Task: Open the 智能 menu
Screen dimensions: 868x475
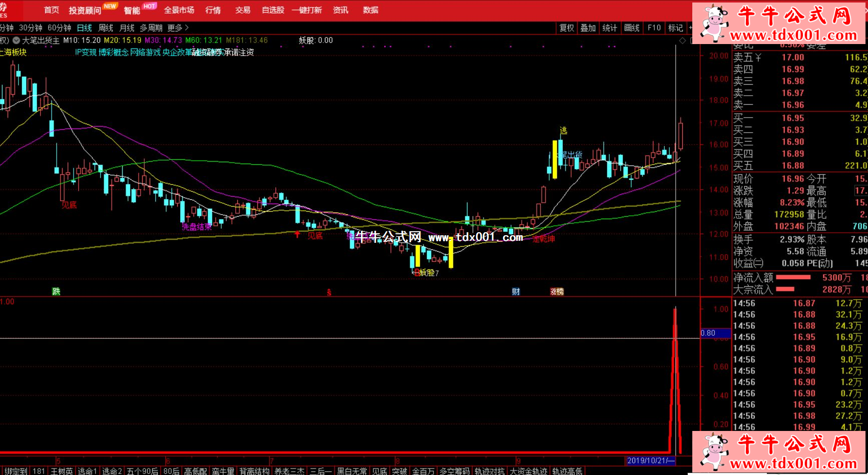Action: click(132, 11)
